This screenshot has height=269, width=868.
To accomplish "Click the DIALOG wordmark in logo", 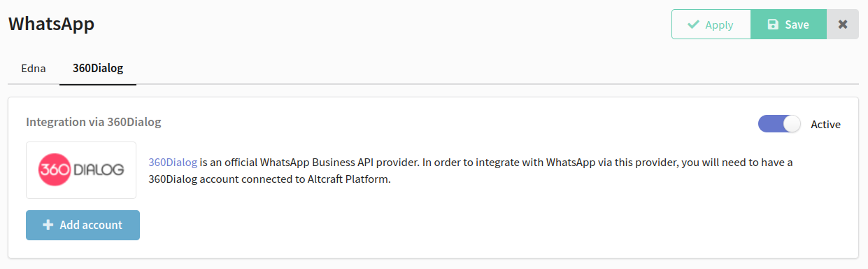I will point(99,170).
